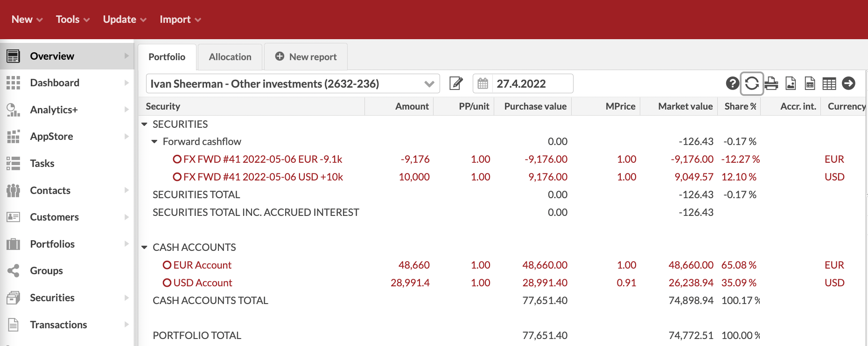Refresh the portfolio report
This screenshot has height=346, width=868.
(751, 83)
